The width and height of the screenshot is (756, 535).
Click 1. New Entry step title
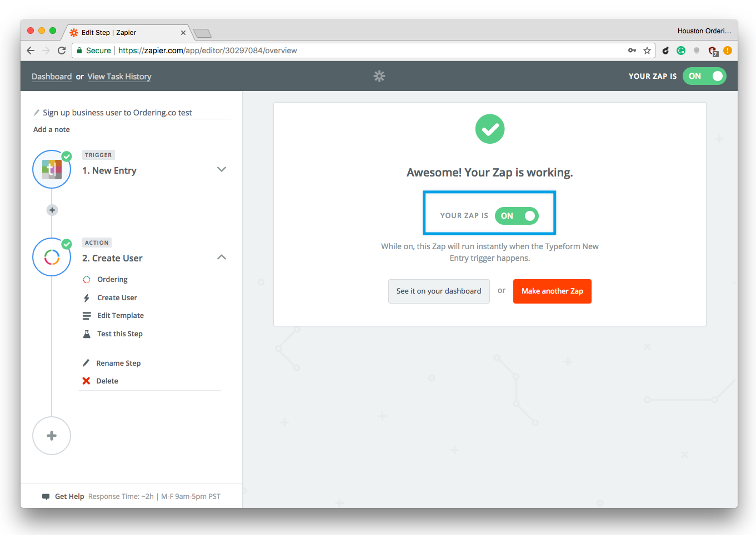[x=109, y=170]
